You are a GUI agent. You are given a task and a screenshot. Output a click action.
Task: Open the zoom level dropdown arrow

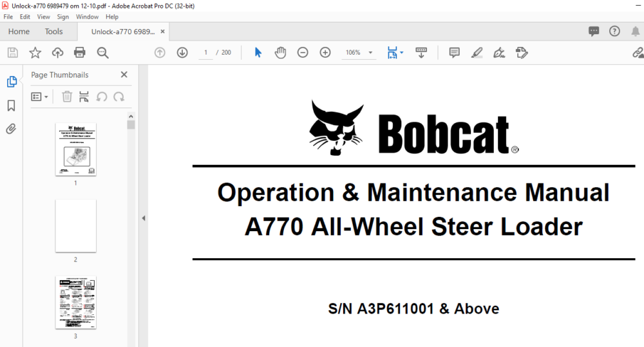[x=370, y=53]
